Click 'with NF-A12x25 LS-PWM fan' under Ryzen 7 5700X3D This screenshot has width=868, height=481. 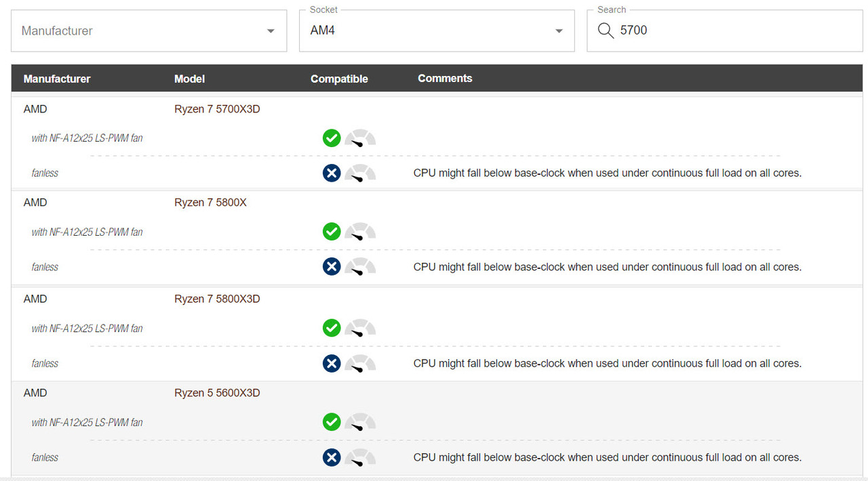click(x=87, y=138)
